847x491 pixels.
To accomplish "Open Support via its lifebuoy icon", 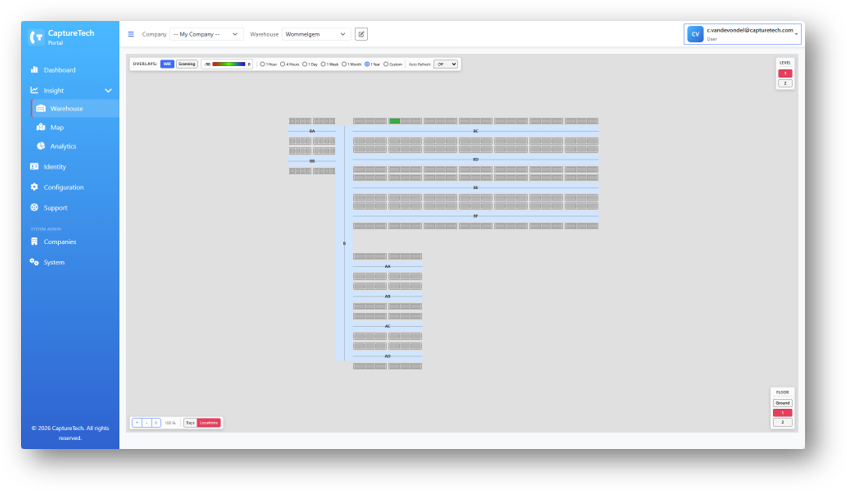I will [x=35, y=207].
